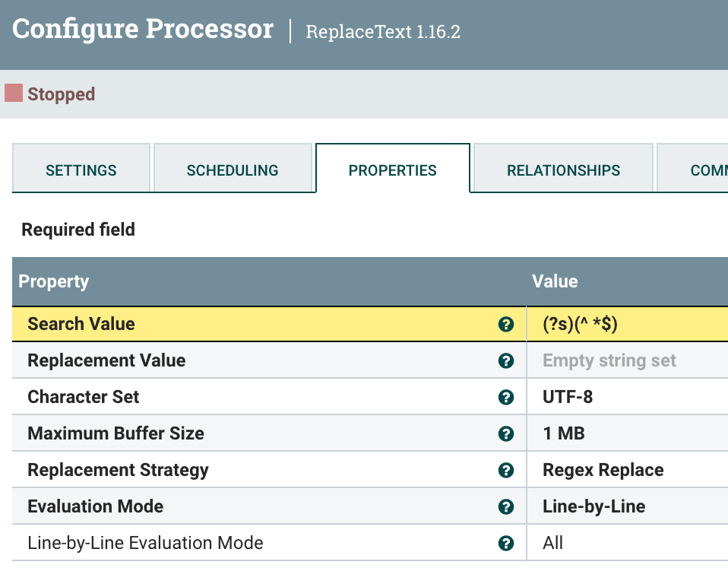Screen dimensions: 728x587
Task: Click help icon for Character Set
Action: (x=505, y=397)
